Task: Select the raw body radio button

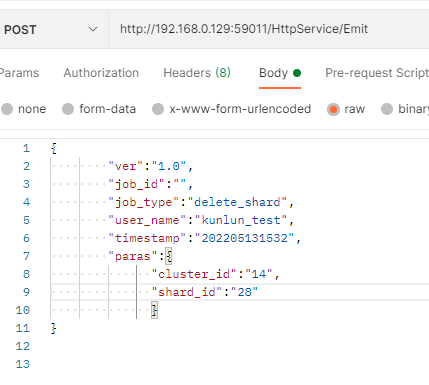Action: pyautogui.click(x=333, y=109)
